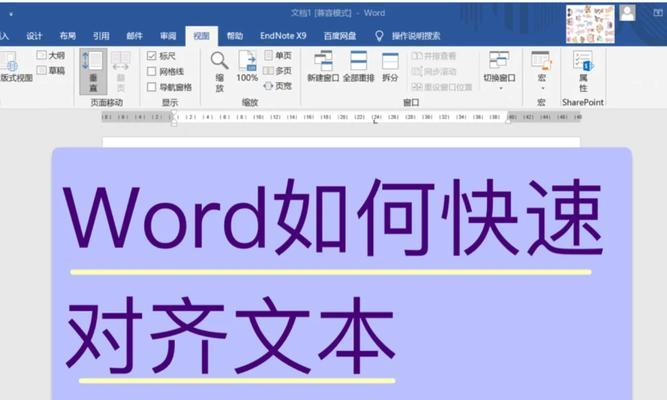
Task: Switch to the Layout (布局) tab
Action: click(68, 36)
